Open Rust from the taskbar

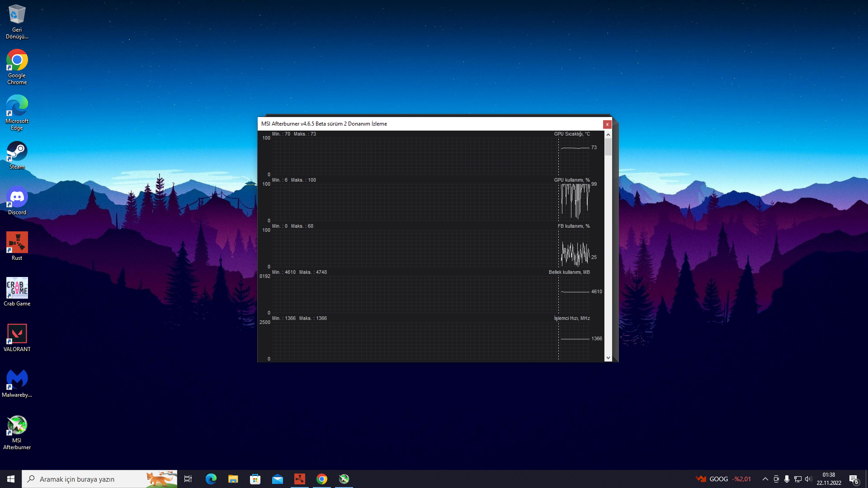tap(299, 479)
